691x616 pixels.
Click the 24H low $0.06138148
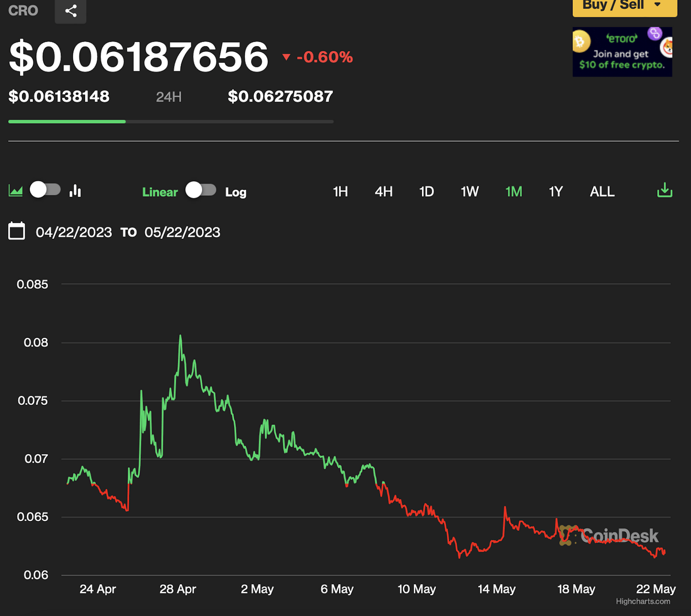pyautogui.click(x=59, y=96)
